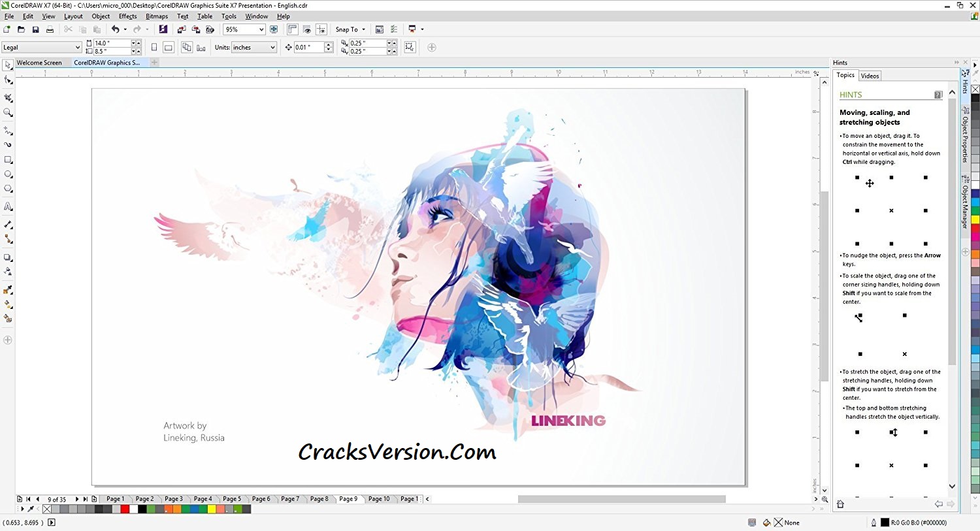
Task: Open the Bitmaps menu
Action: click(x=157, y=16)
